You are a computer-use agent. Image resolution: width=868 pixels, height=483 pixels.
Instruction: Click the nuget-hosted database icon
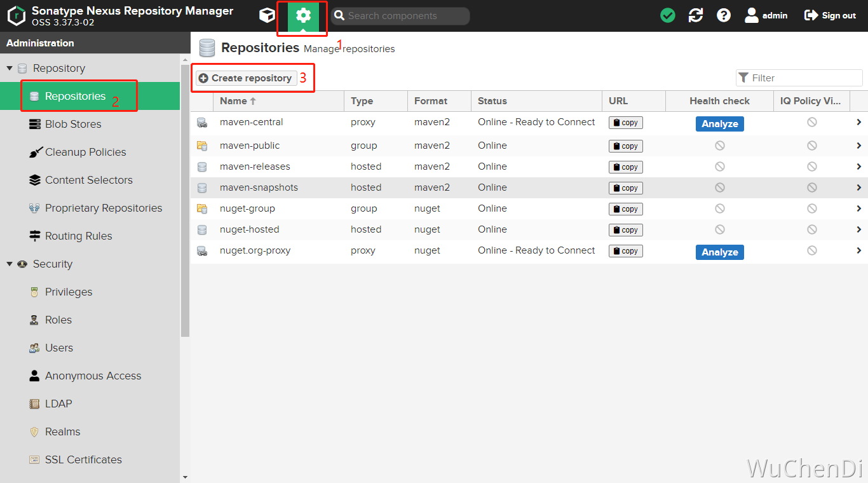point(202,229)
